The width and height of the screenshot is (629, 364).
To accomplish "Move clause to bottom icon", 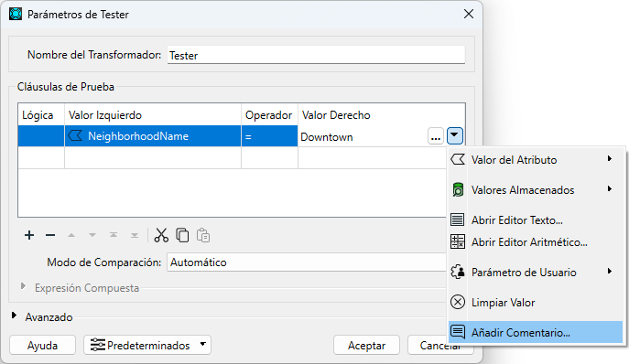I will click(135, 235).
